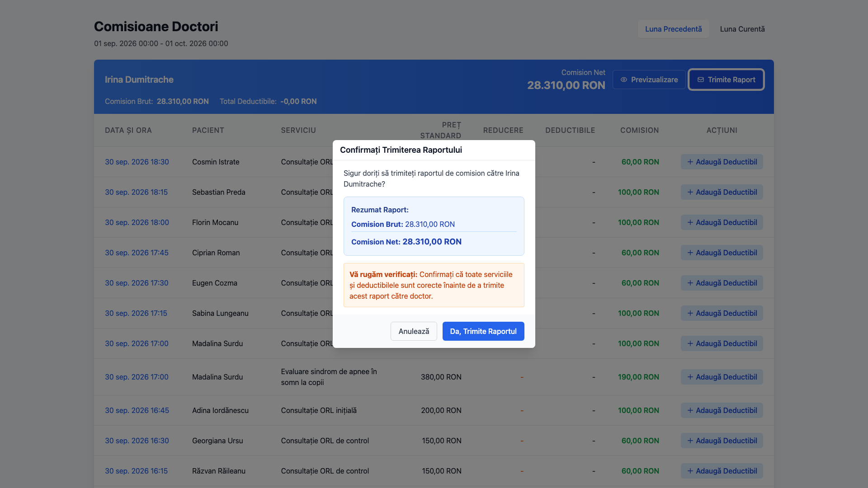Open appointment 30 sep. 2026 16:15

click(136, 471)
